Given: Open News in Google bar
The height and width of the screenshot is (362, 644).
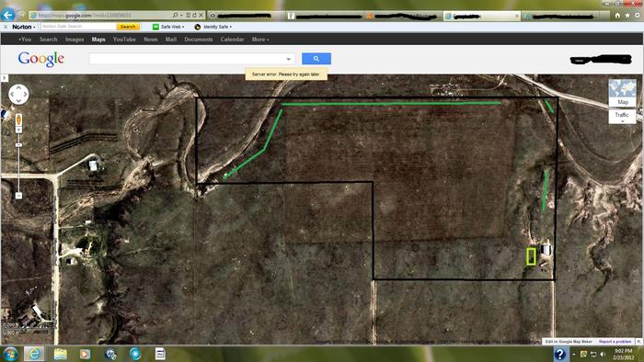Looking at the screenshot, I should 151,40.
